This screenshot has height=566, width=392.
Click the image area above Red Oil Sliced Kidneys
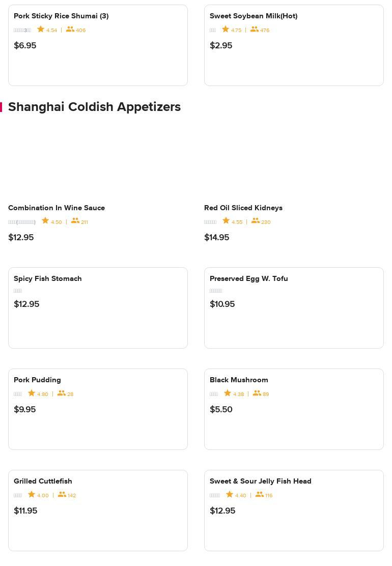pos(294,161)
